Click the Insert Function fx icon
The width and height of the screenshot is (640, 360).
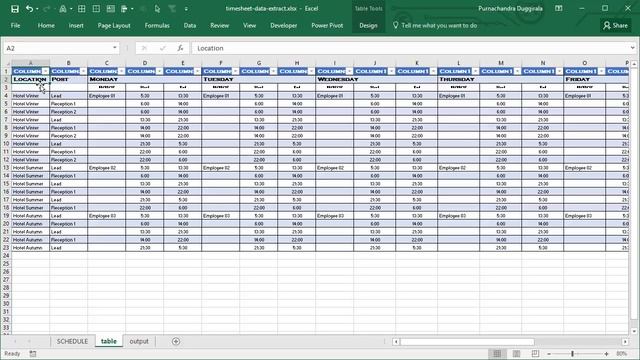point(180,48)
